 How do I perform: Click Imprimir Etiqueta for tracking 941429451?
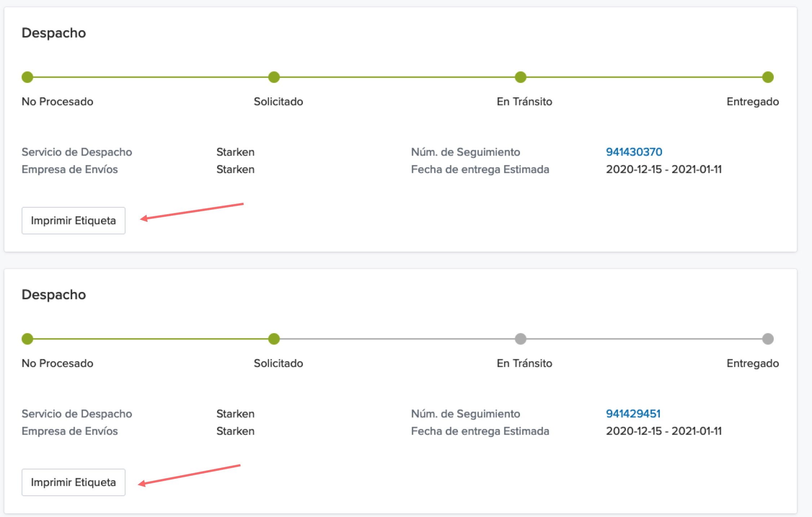click(x=73, y=482)
